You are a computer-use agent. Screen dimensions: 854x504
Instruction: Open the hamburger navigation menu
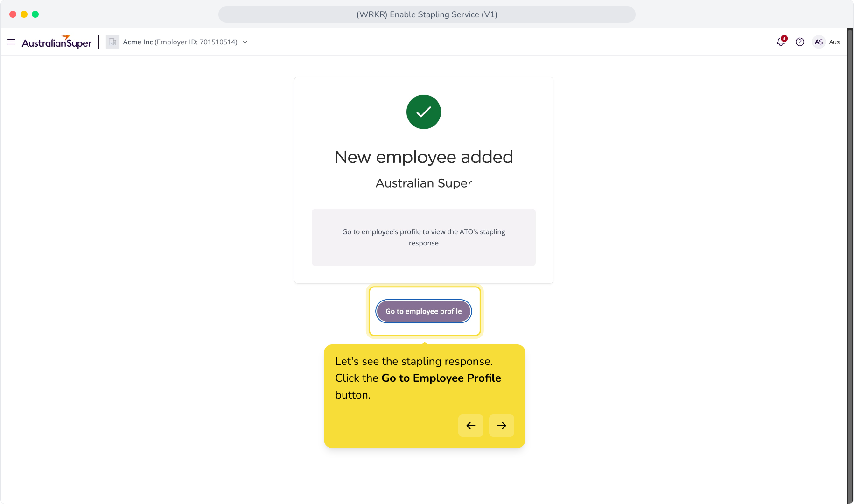pos(11,42)
